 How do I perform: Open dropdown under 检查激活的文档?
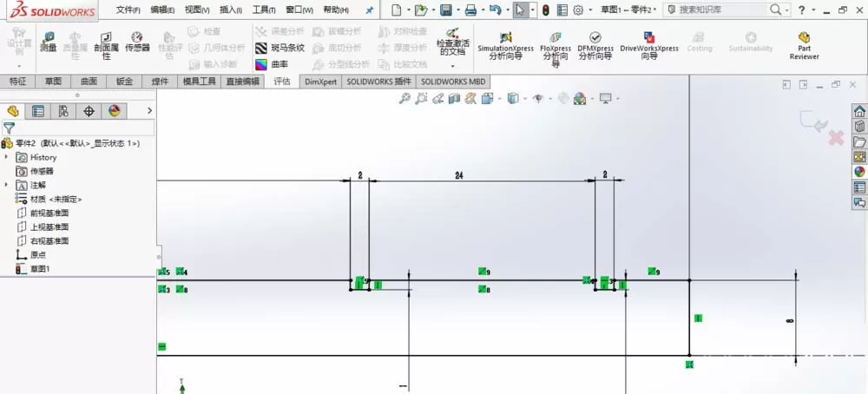pyautogui.click(x=452, y=66)
